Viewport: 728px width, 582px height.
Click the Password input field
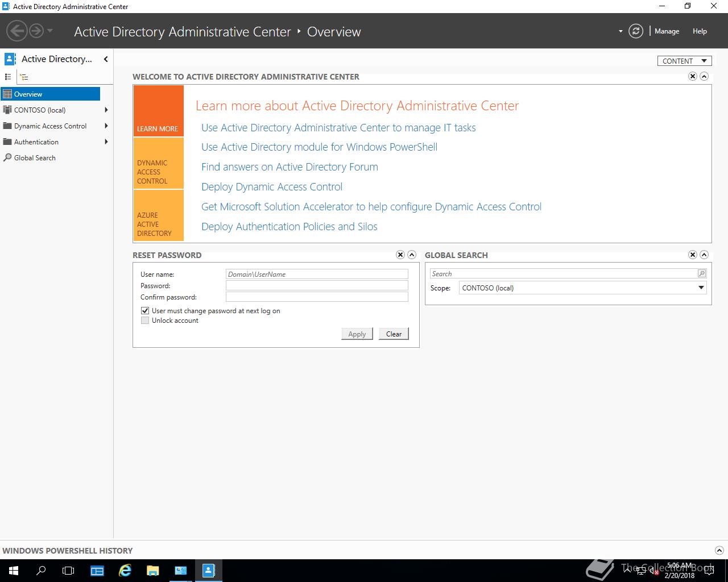(x=317, y=285)
